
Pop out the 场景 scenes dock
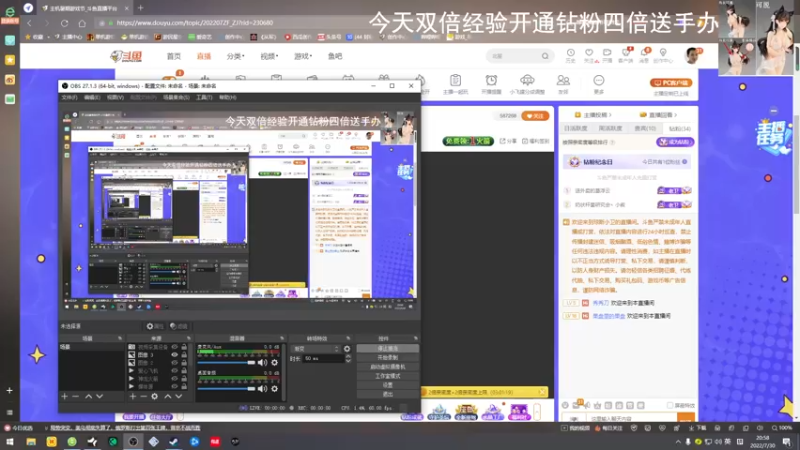pos(120,339)
